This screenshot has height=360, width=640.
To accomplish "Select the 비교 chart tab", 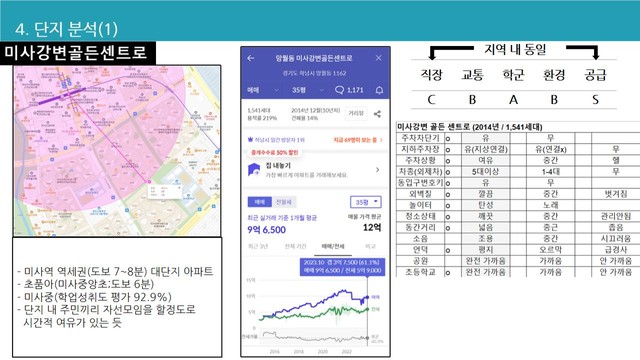I will [370, 246].
